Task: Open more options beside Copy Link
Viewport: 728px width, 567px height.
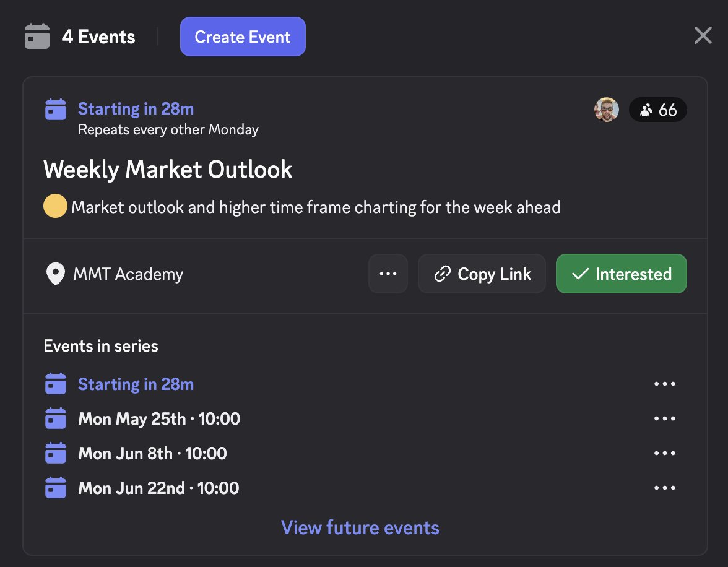Action: [x=388, y=274]
